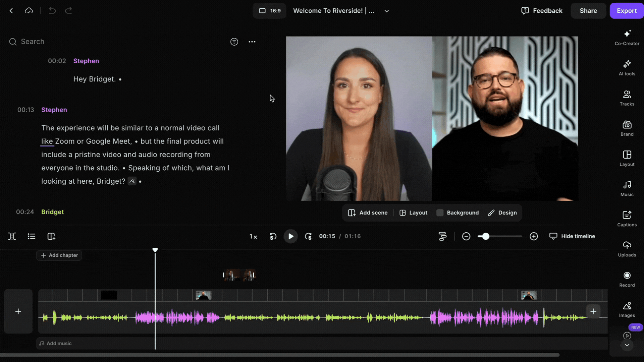644x362 pixels.
Task: Open the Layout option below the preview
Action: pyautogui.click(x=413, y=213)
